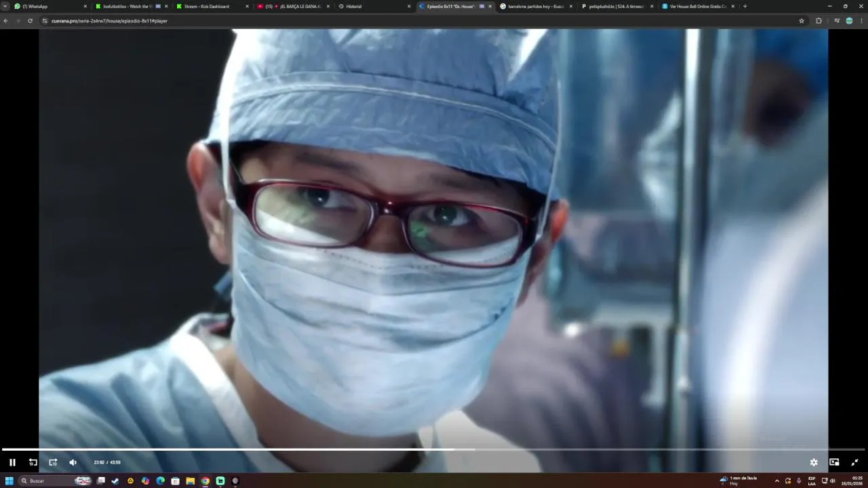Open Steam from taskbar
Screen dimensions: 868x488
click(115, 481)
